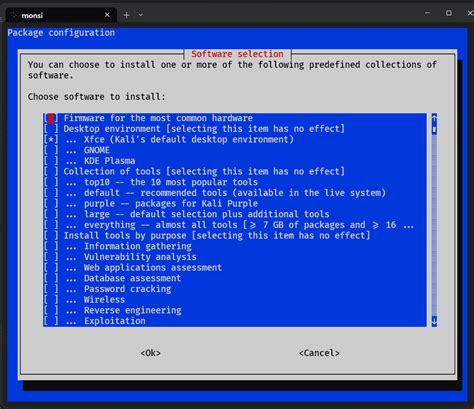Uncheck the Xfce desktop environment option
Screen dimensions: 474x409
coord(51,139)
